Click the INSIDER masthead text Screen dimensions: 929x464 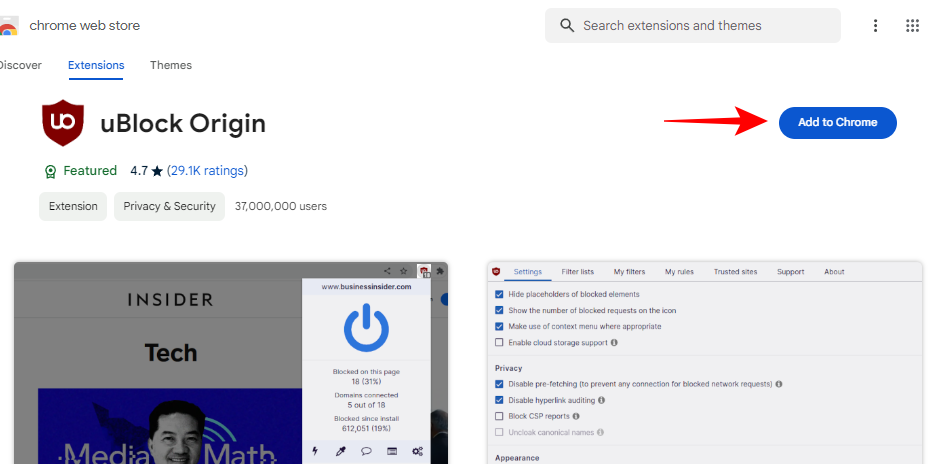171,300
